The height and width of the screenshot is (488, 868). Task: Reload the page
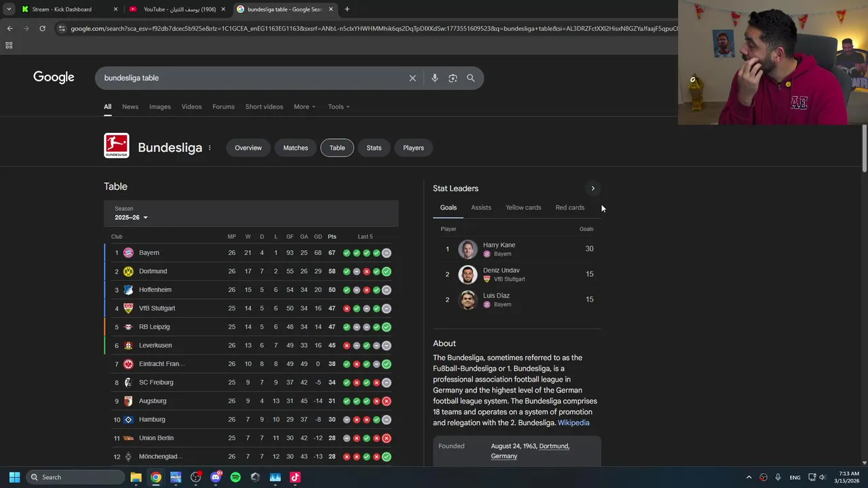pos(42,28)
